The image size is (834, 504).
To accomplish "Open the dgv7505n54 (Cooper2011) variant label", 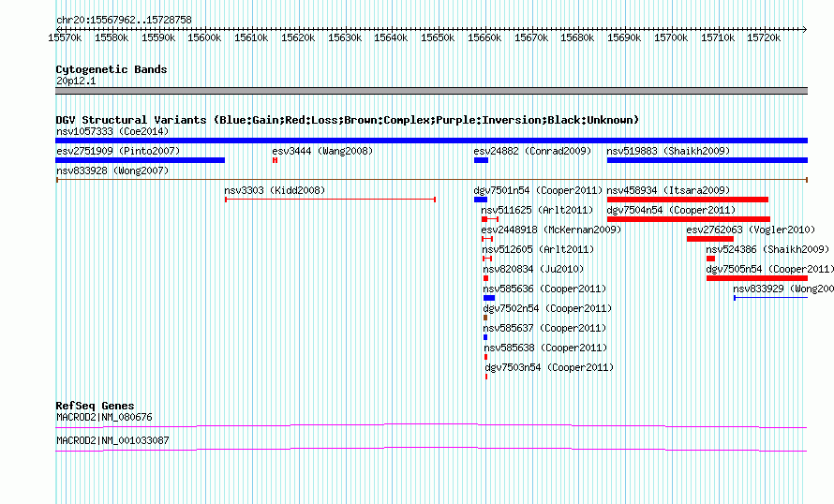I will pos(769,269).
